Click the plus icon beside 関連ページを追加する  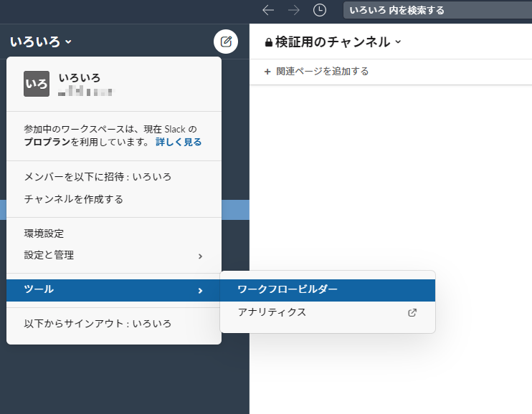(267, 72)
